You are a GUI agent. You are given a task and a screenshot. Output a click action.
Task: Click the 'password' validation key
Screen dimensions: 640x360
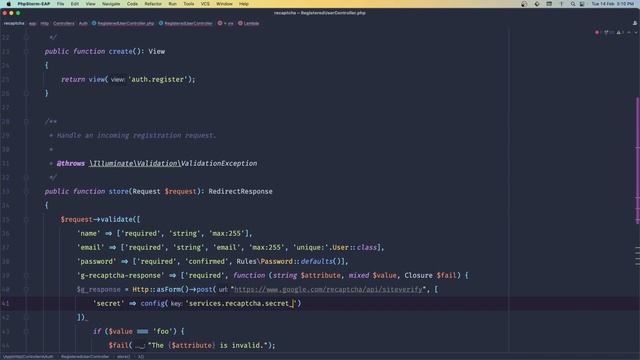[96, 261]
